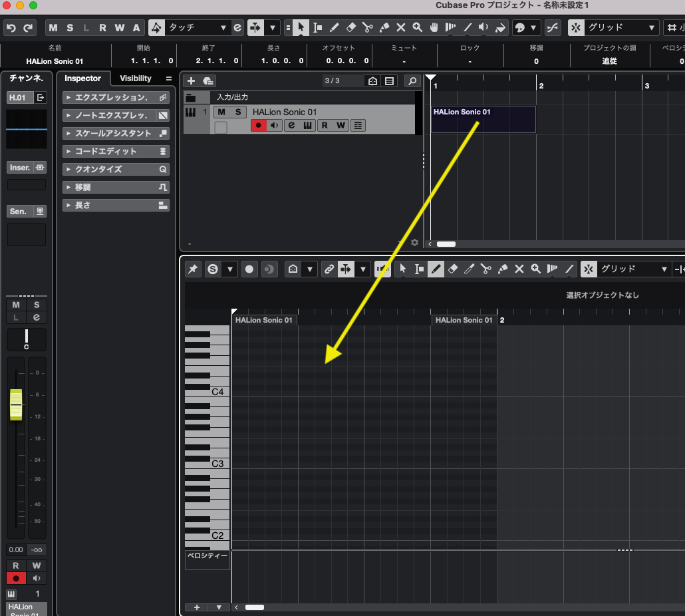This screenshot has width=685, height=616.
Task: Select the Erase tool in key editor toolbar
Action: coord(453,269)
